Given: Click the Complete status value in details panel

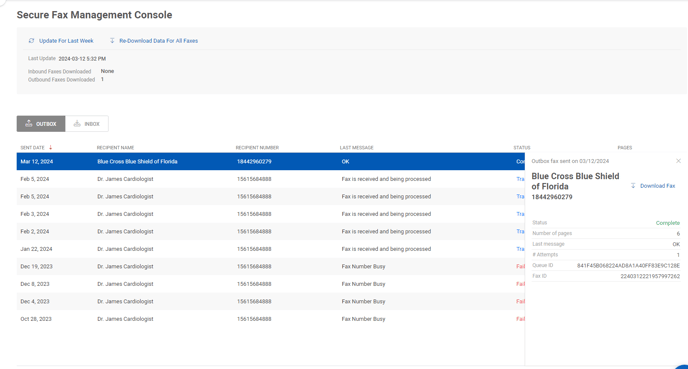Looking at the screenshot, I should (667, 223).
